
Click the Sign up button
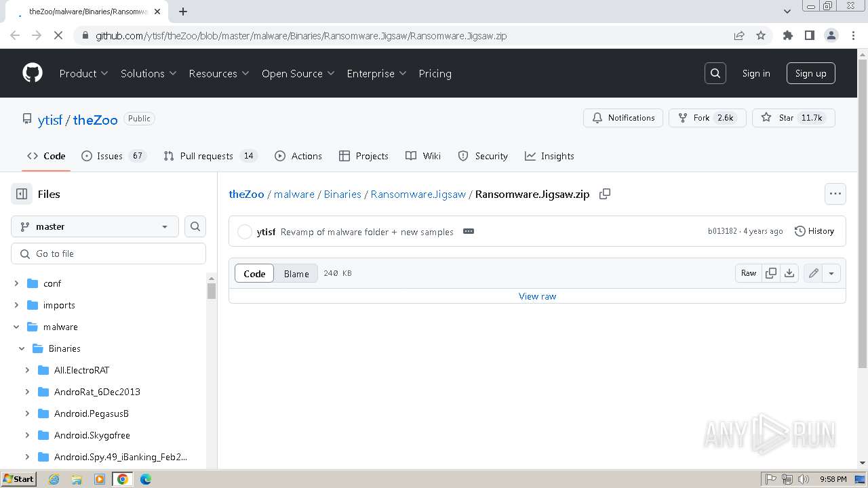[810, 73]
